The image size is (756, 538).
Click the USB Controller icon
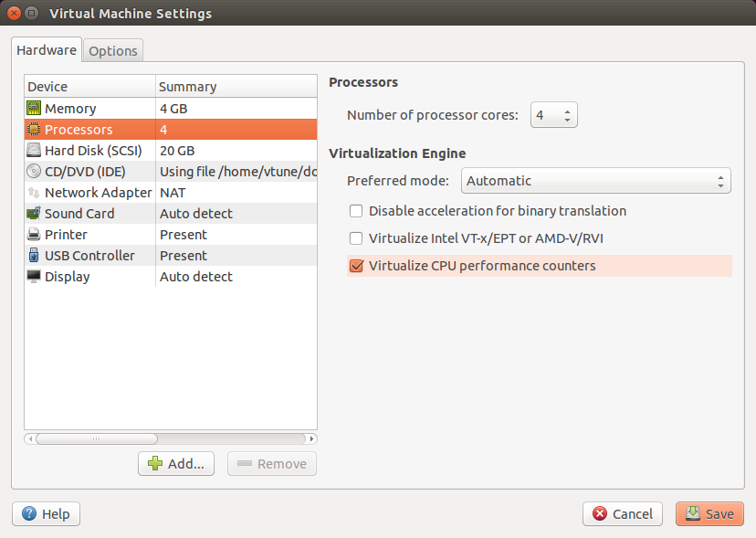[34, 256]
